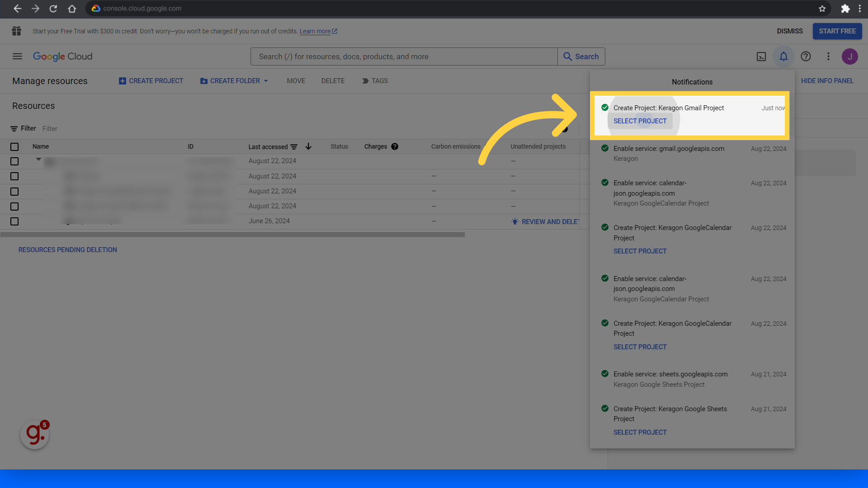Click Review and Delete for June 26 row
The height and width of the screenshot is (488, 868).
click(546, 222)
